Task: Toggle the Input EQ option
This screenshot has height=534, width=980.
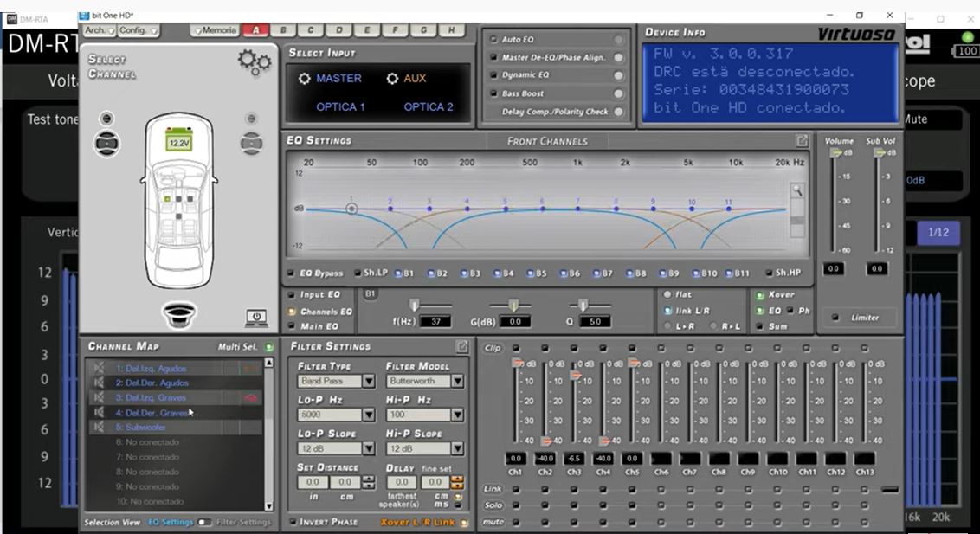Action: (x=291, y=295)
